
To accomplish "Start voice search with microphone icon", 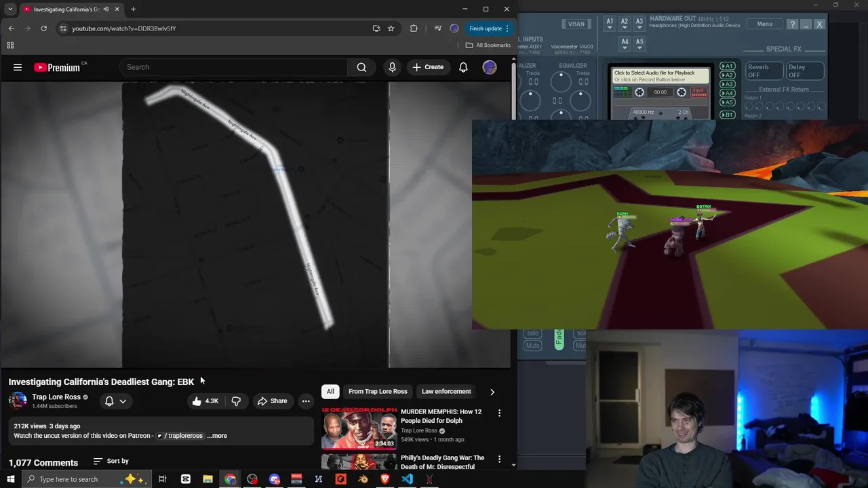I will pyautogui.click(x=392, y=67).
